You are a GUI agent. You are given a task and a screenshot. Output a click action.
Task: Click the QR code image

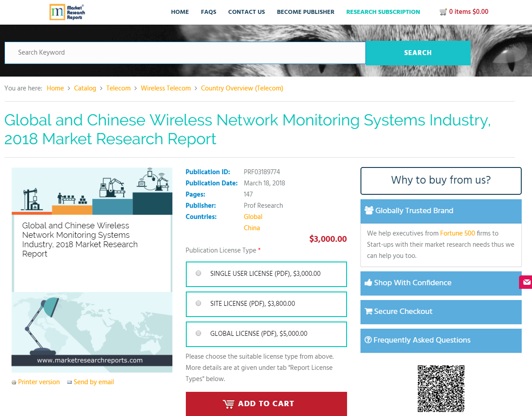441,388
